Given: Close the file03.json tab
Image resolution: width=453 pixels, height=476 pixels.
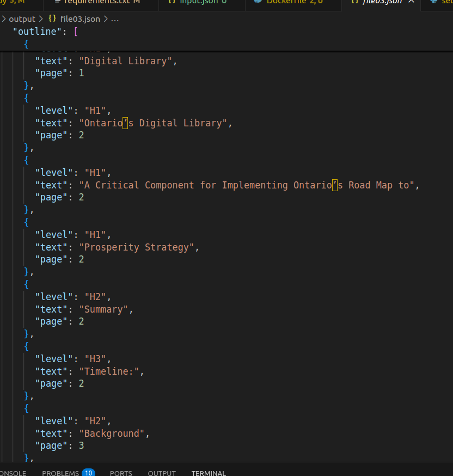Looking at the screenshot, I should pos(411,2).
